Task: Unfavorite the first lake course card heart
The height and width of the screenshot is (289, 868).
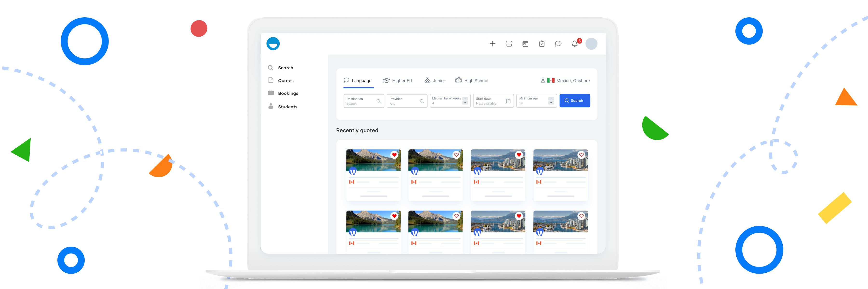Action: click(x=394, y=155)
